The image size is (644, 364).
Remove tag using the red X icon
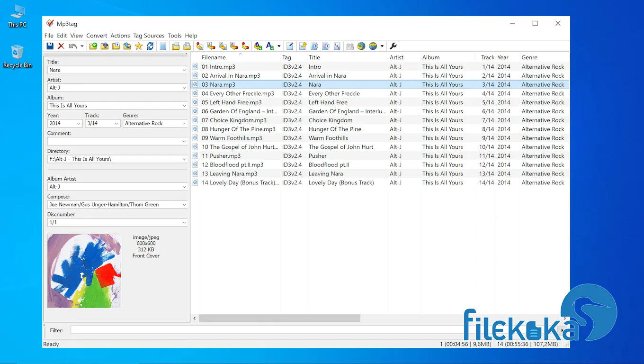61,46
